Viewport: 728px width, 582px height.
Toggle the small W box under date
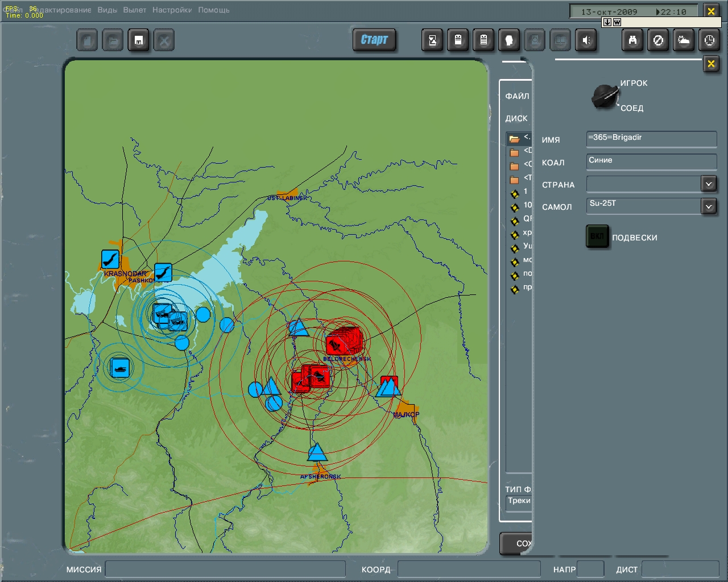tap(617, 22)
